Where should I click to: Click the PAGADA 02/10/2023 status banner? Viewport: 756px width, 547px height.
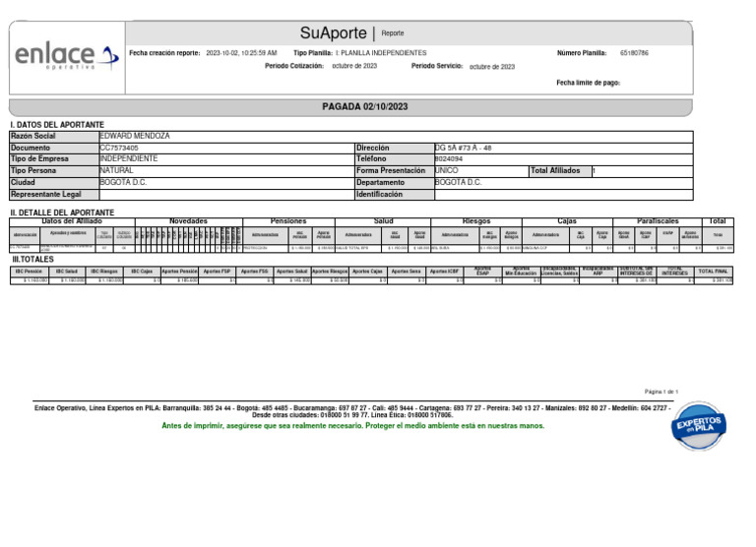click(x=350, y=107)
